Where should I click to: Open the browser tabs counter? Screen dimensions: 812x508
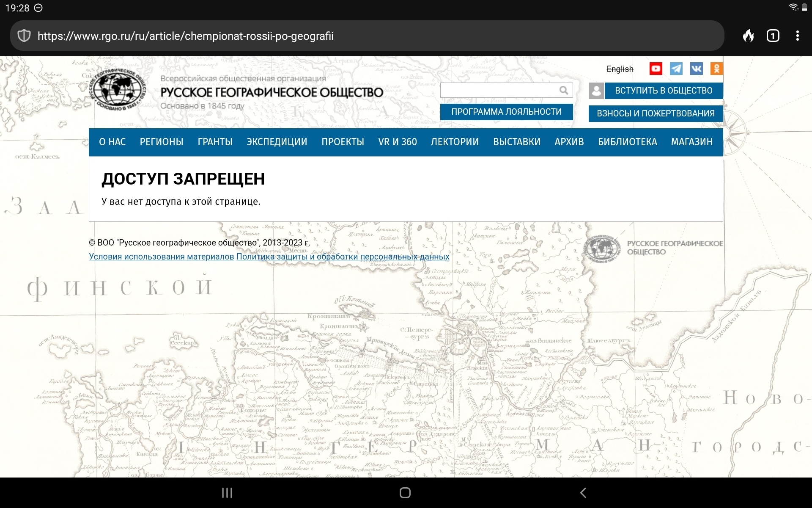point(773,36)
